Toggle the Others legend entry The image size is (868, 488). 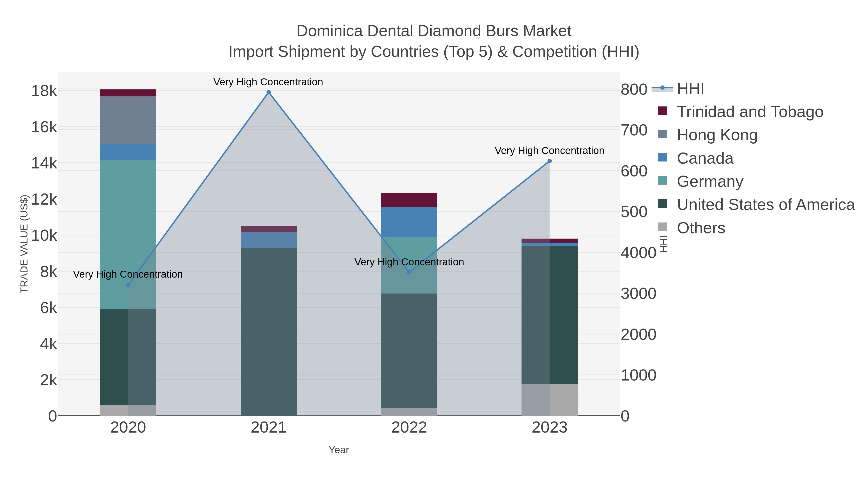tap(692, 228)
